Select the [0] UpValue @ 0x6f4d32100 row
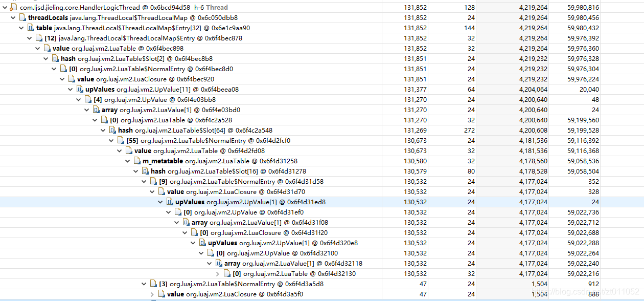Image resolution: width=644 pixels, height=301 pixels. (x=322, y=253)
